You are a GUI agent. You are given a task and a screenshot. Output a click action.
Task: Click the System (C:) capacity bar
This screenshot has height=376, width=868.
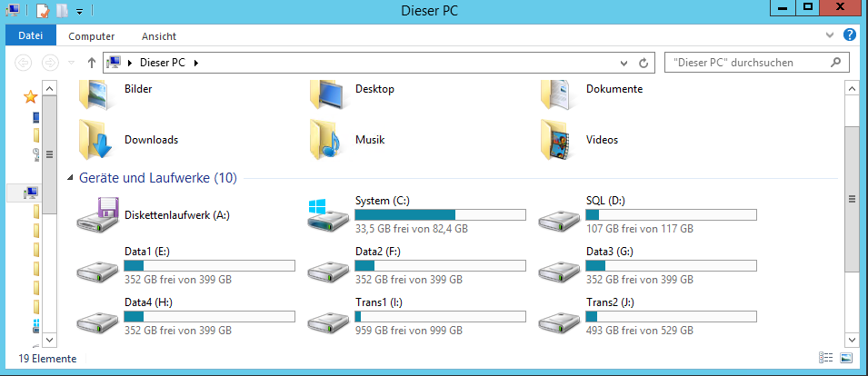[440, 214]
